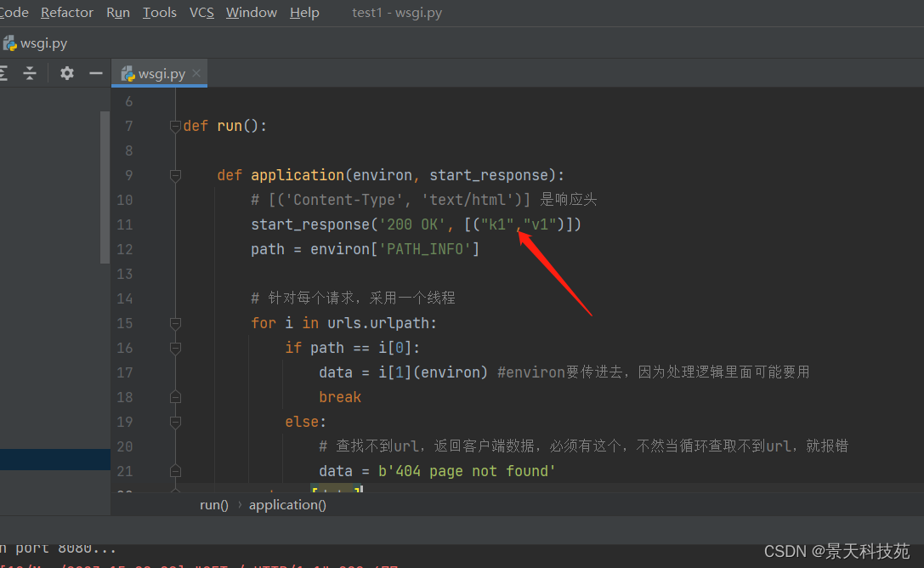Collapse the def application fold marker on line 9
This screenshot has width=924, height=568.
tap(175, 175)
